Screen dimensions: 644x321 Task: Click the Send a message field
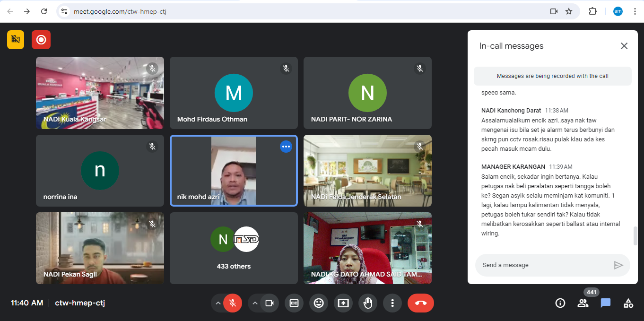544,265
